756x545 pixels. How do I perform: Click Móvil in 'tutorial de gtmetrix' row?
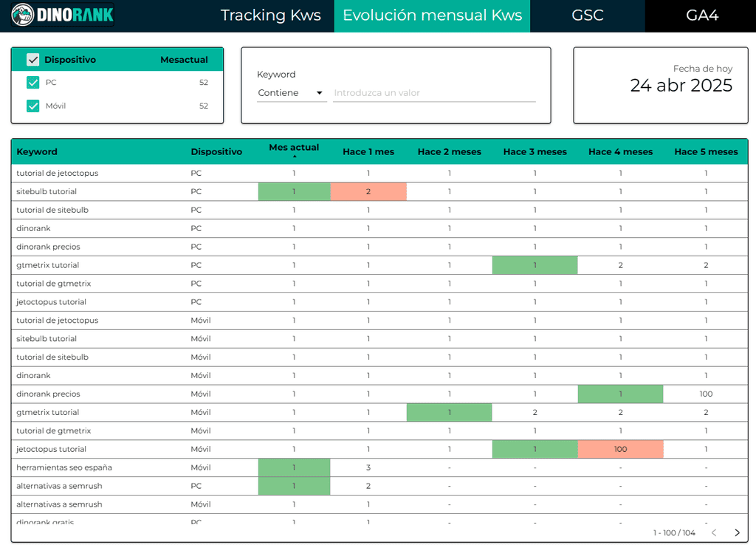[x=201, y=431]
